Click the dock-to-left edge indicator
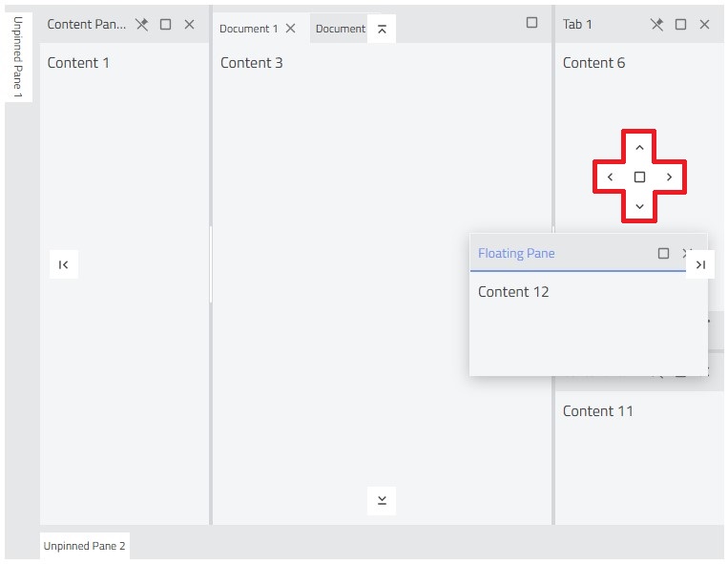Viewport: 728px width, 564px height. pyautogui.click(x=63, y=264)
